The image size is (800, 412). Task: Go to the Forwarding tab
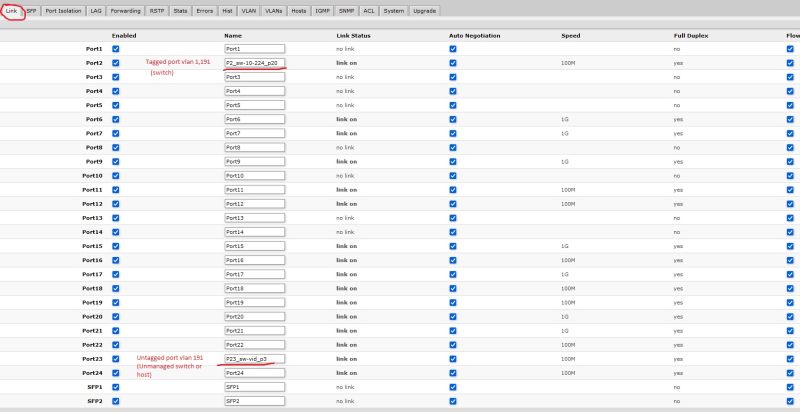pyautogui.click(x=126, y=11)
